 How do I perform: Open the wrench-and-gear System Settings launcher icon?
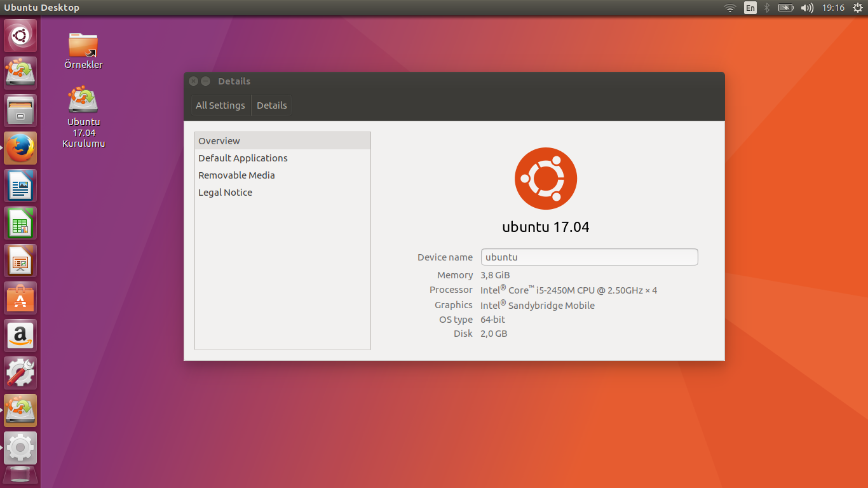20,373
